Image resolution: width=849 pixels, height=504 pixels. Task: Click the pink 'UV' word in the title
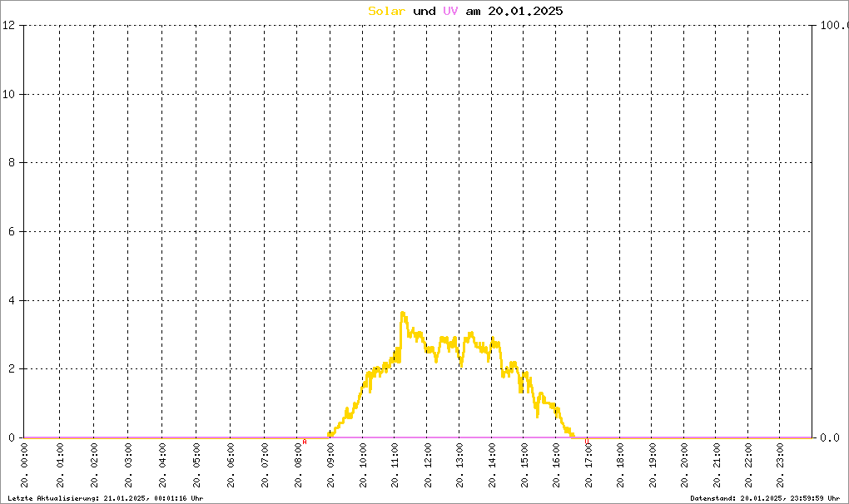pos(450,11)
